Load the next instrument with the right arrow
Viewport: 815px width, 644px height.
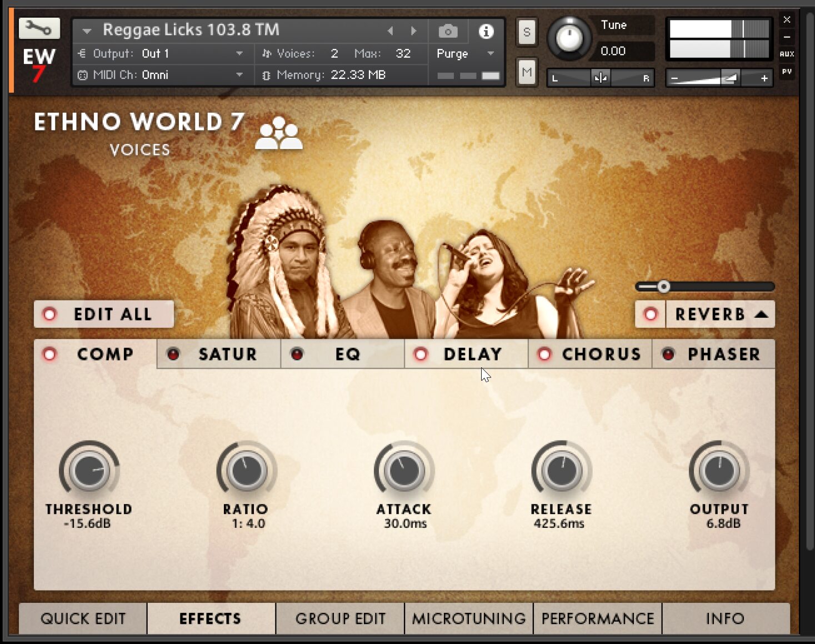(x=413, y=31)
